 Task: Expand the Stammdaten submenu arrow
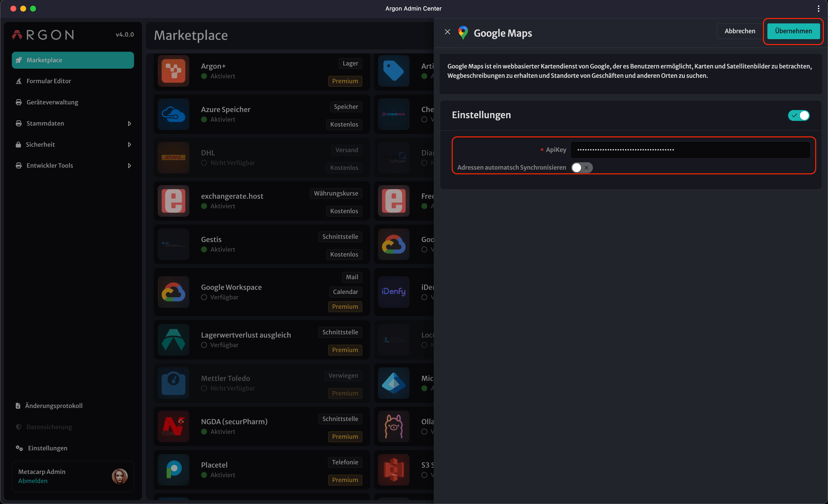click(129, 124)
